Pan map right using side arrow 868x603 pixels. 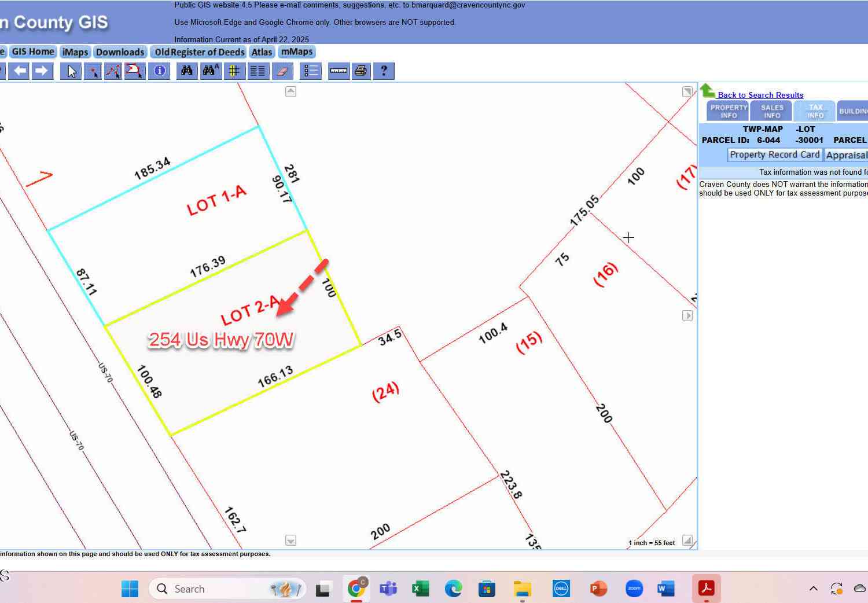[x=687, y=316]
